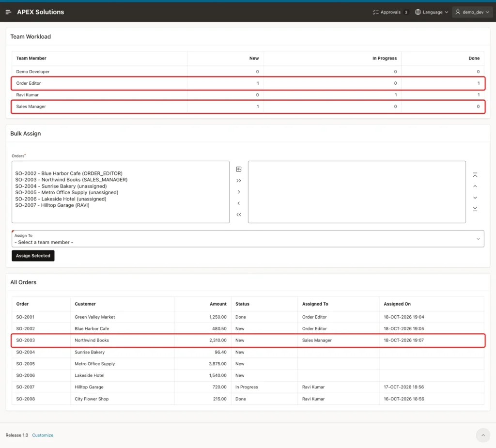
Task: Click the In Progress status of SO-2007
Action: [x=247, y=387]
